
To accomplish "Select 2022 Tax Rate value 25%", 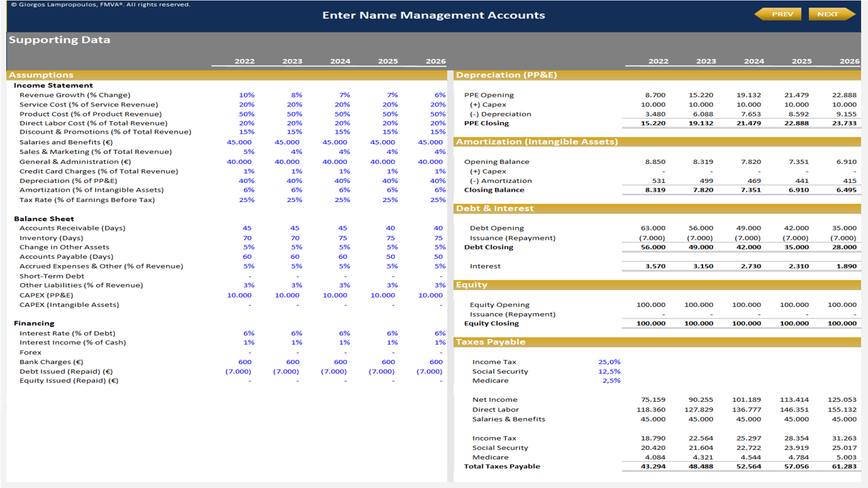I will pos(247,200).
